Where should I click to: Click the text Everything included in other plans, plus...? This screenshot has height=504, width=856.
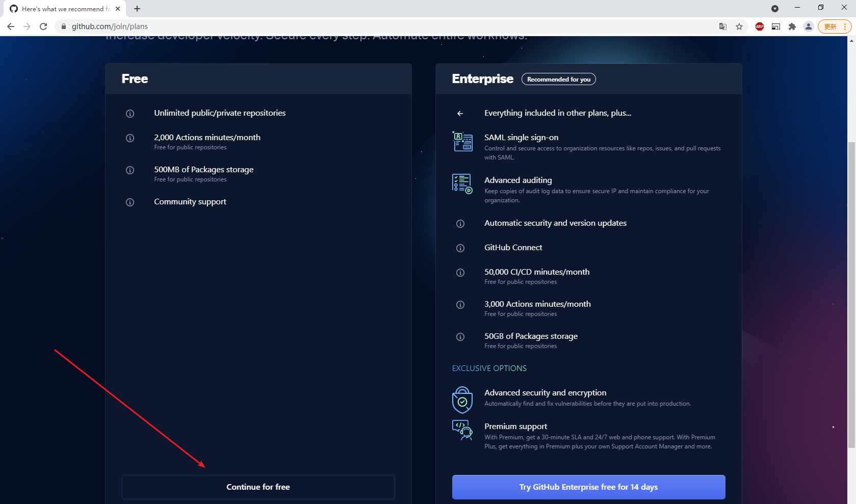(x=558, y=113)
